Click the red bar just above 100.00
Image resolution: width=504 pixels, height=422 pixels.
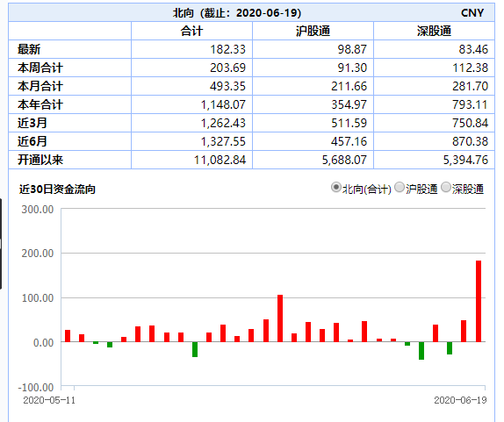click(280, 318)
